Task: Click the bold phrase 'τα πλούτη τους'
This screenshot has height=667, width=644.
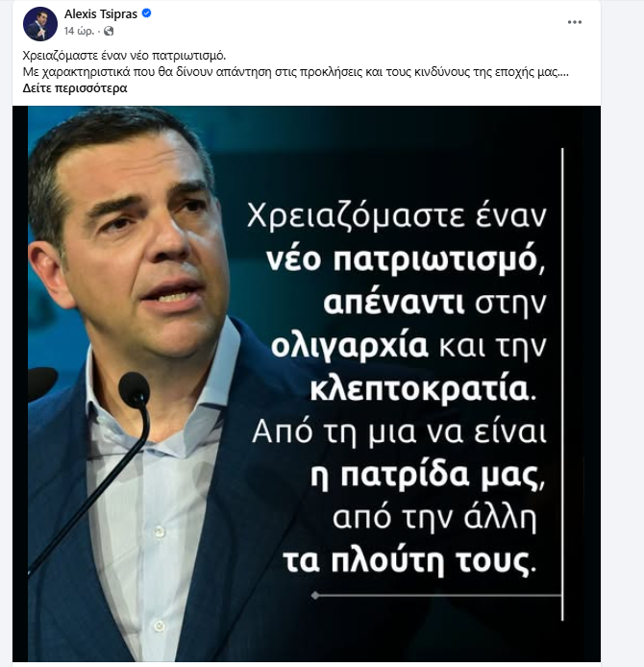Action: pos(407,562)
